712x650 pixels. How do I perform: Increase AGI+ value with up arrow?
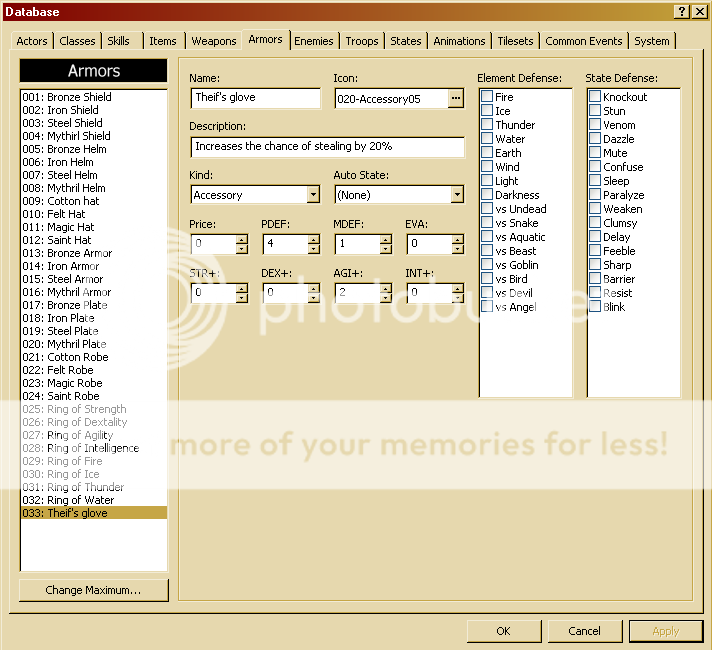[x=385, y=288]
